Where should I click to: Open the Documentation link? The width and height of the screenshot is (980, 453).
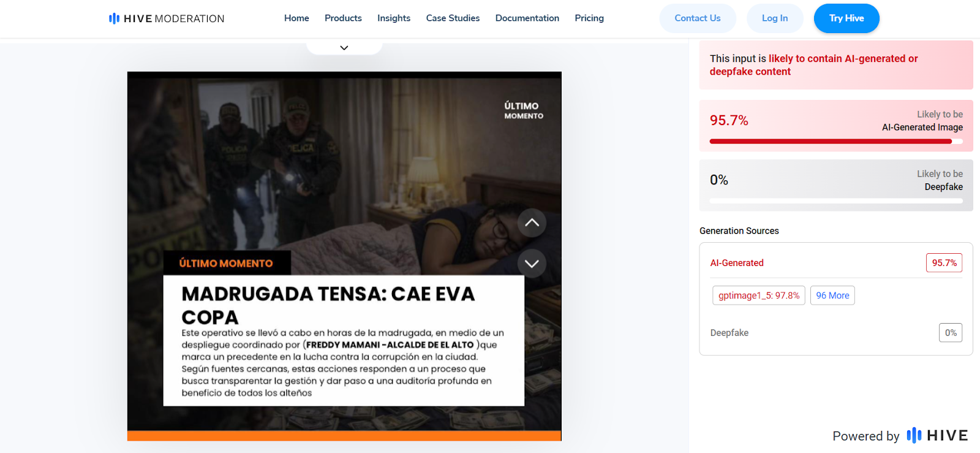(x=527, y=18)
